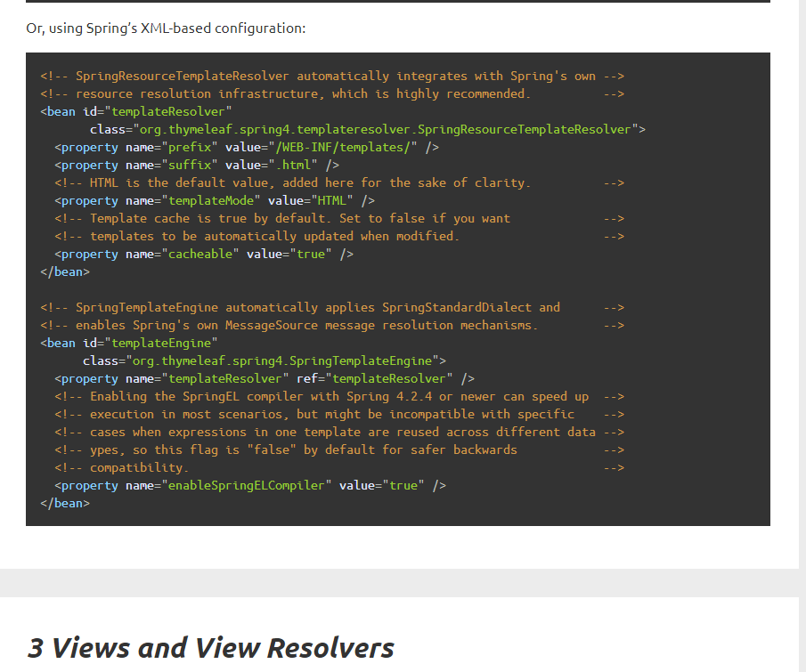
Task: Click the bean id="templateEngine" line
Action: click(129, 344)
